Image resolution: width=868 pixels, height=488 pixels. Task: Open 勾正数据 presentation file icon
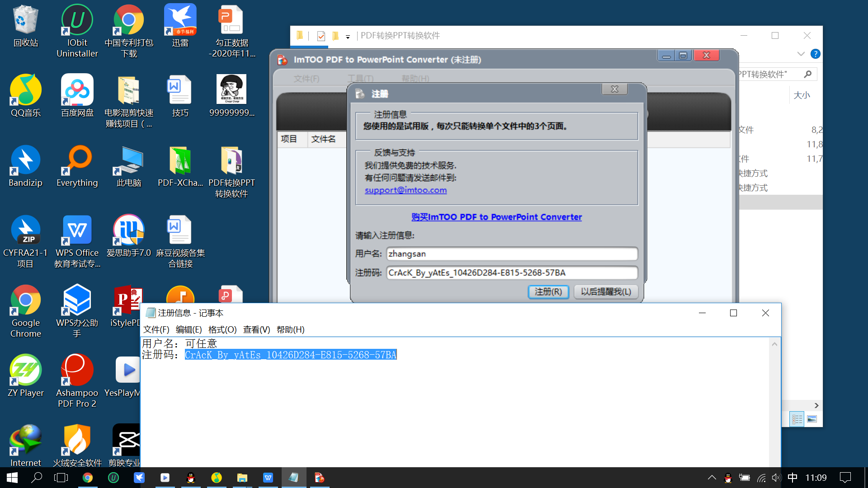(231, 31)
